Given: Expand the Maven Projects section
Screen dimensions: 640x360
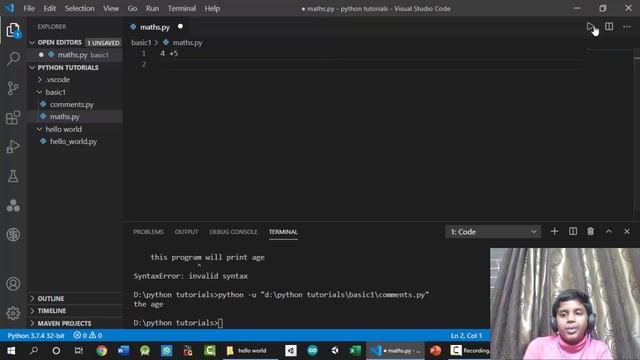Looking at the screenshot, I should coord(75,323).
